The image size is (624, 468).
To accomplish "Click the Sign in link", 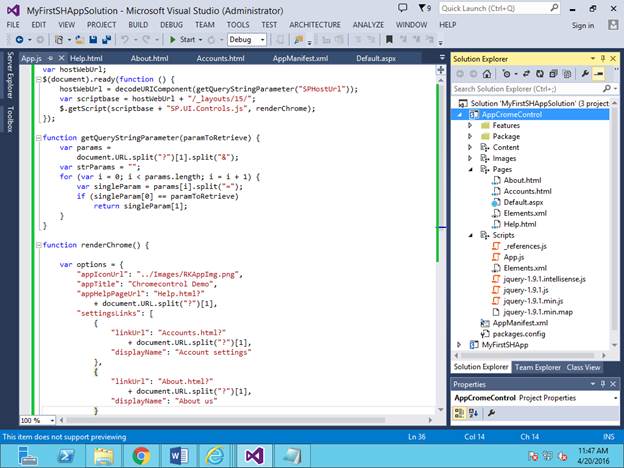I will pyautogui.click(x=583, y=25).
